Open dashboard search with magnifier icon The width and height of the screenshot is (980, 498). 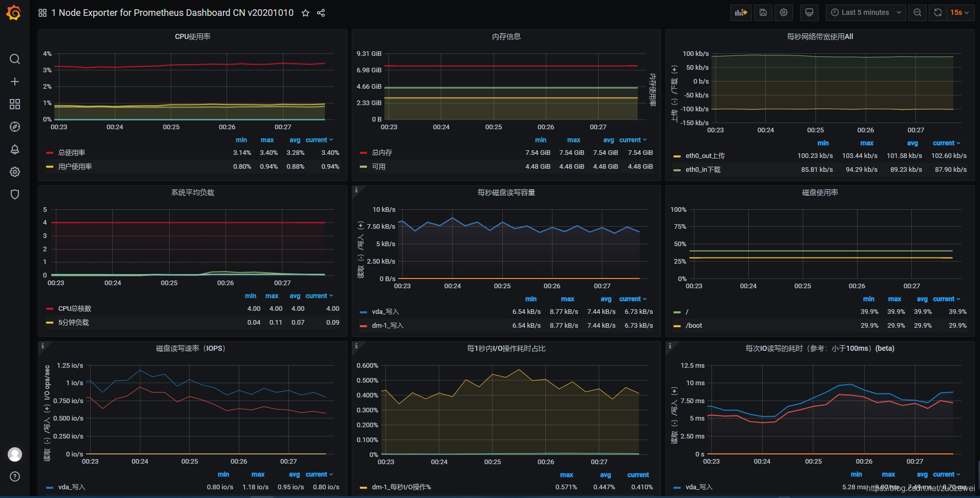click(x=15, y=59)
